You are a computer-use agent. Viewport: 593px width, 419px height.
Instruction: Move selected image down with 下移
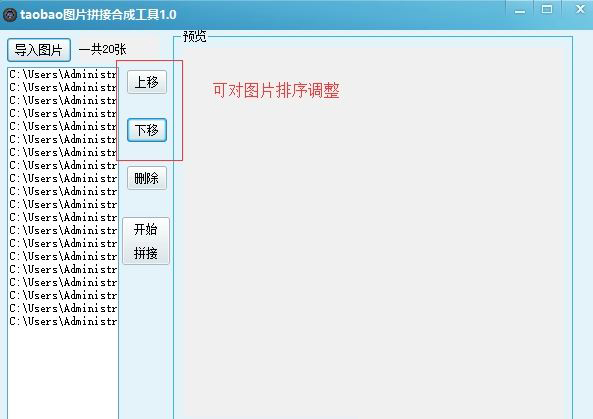point(147,130)
